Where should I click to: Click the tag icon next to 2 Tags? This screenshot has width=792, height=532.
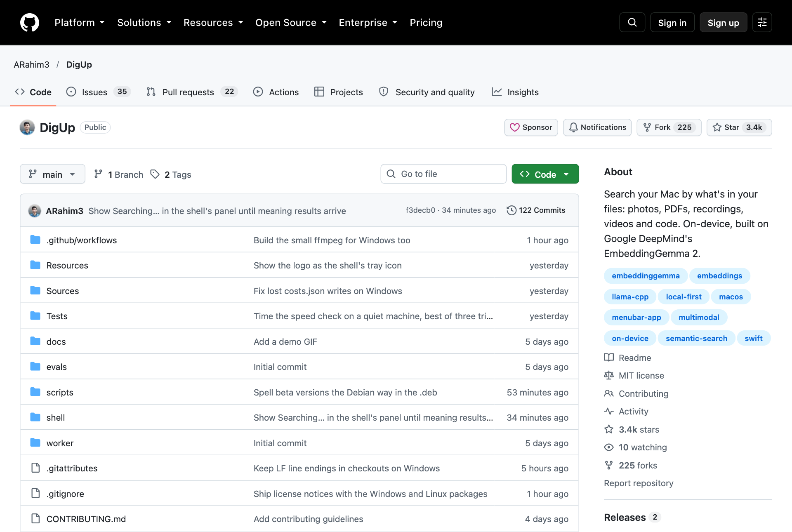(155, 174)
